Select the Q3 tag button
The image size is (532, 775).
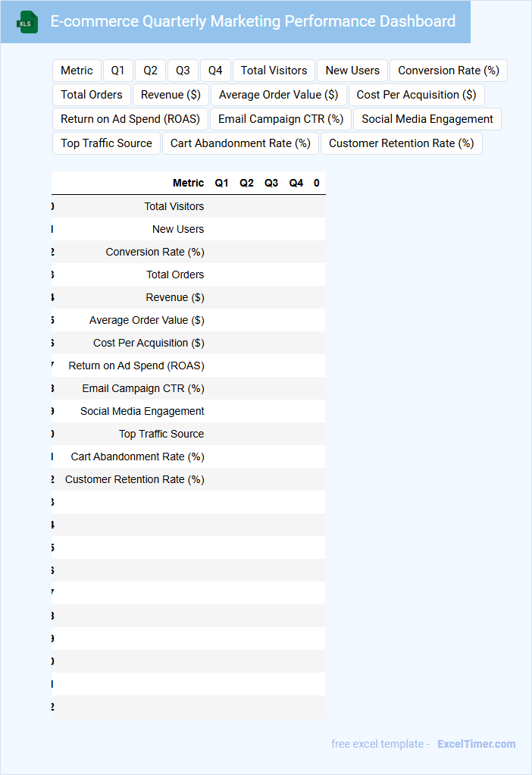[183, 71]
